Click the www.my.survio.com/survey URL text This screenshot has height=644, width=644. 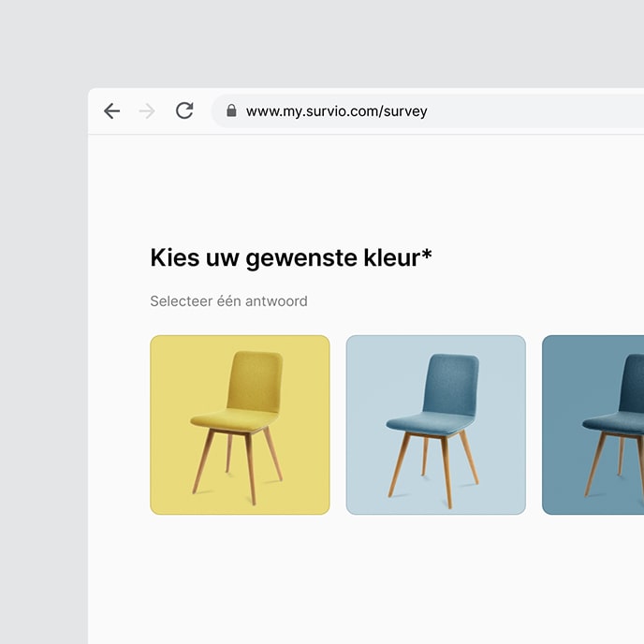tap(336, 111)
